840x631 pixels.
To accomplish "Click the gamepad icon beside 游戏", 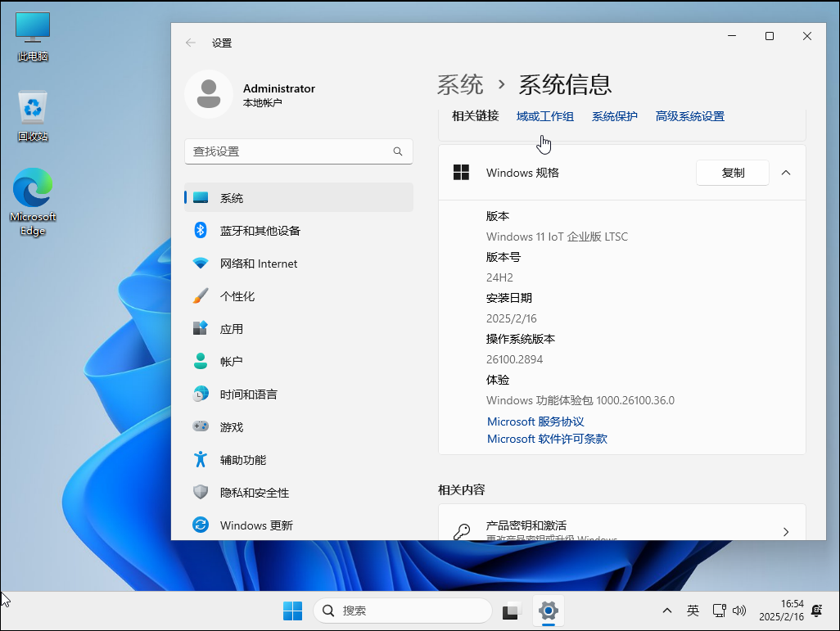I will coord(201,426).
